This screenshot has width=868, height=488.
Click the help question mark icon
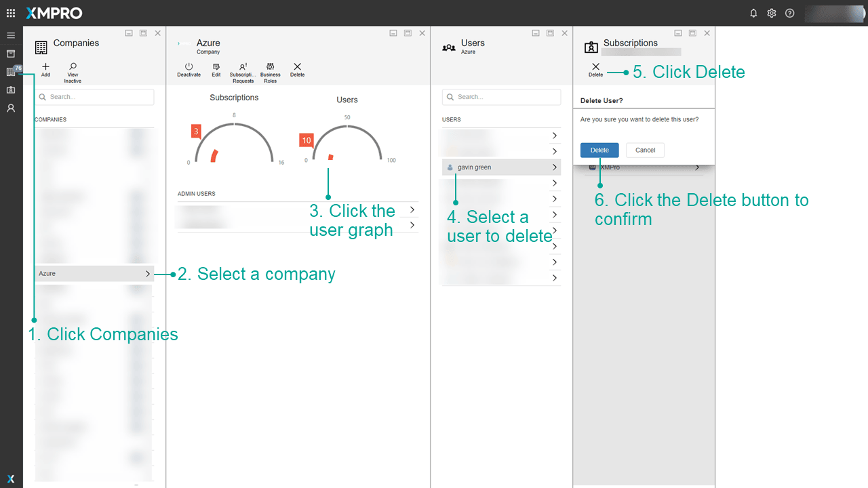[x=789, y=13]
